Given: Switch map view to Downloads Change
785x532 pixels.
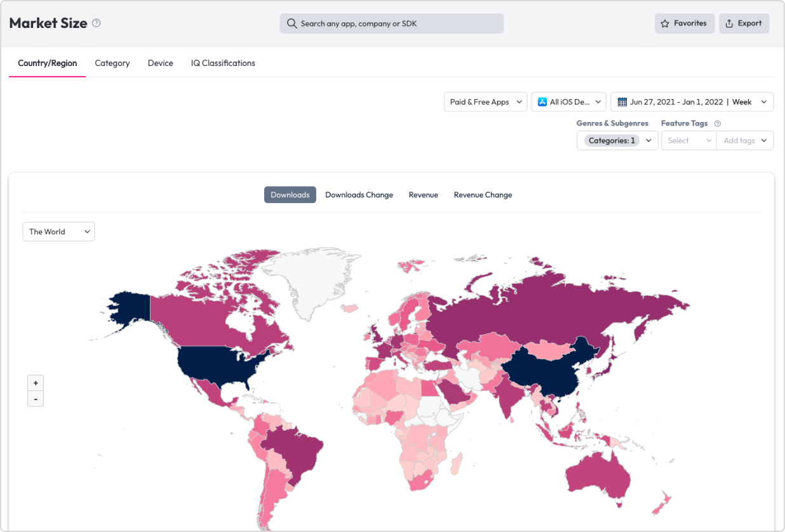Looking at the screenshot, I should (359, 195).
